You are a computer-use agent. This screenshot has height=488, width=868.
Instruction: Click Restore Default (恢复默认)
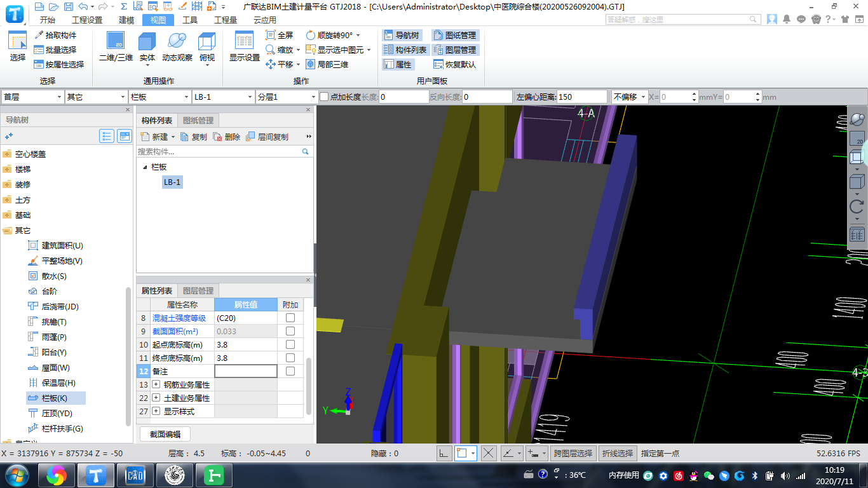[455, 64]
